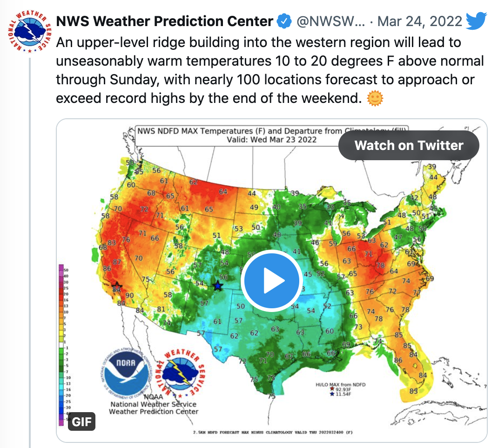Click the blue Twitter bird icon

coord(476,21)
